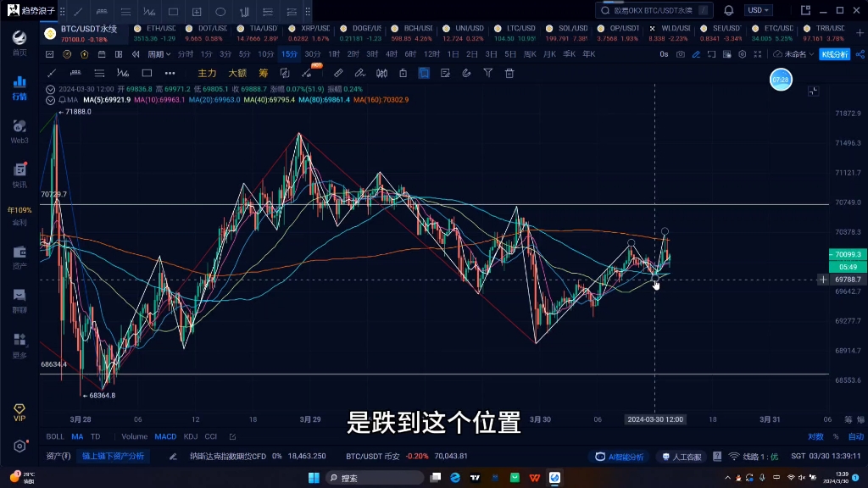Screen dimensions: 868x488
Task: Select the 1日 timeframe
Action: (x=453, y=54)
